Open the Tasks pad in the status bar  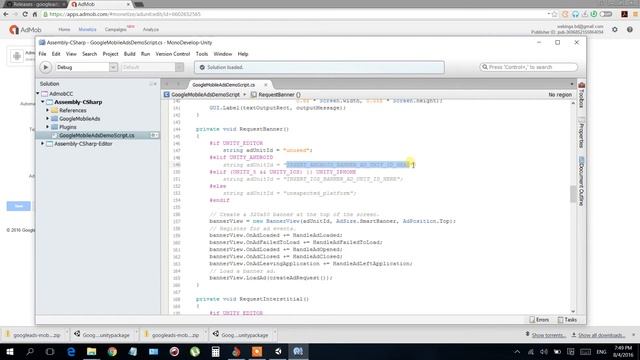[x=567, y=320]
